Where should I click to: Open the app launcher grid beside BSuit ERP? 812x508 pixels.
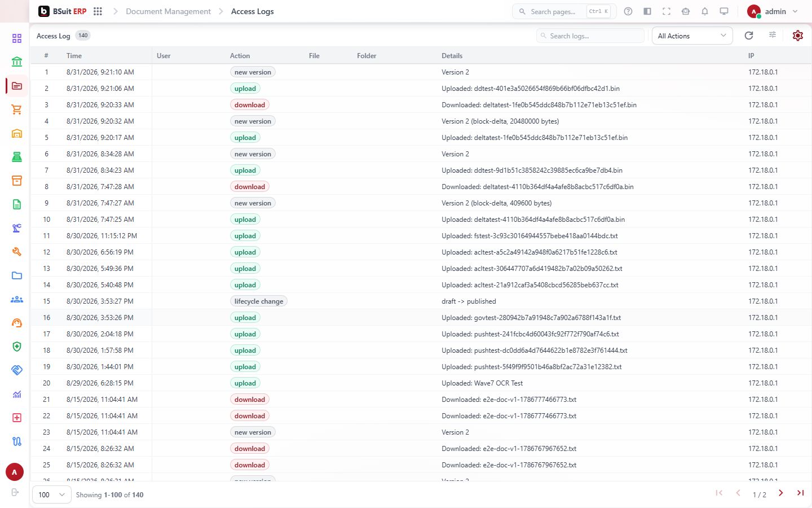coord(98,11)
